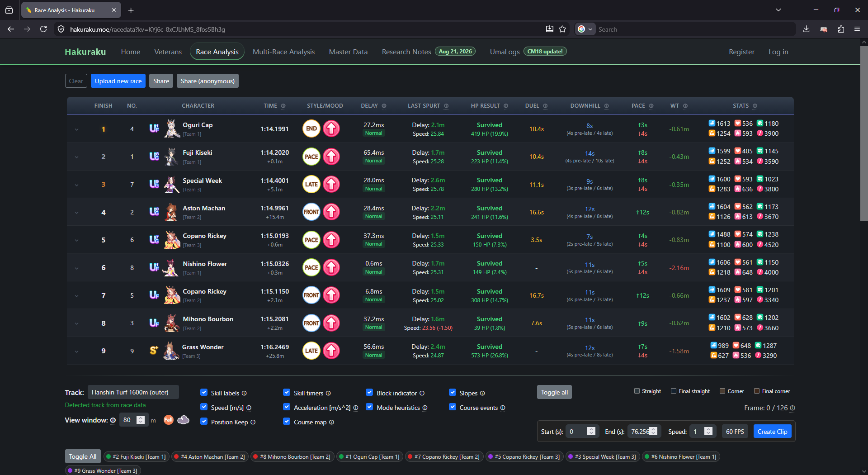
Task: Uncheck the Skill timers checkbox
Action: 287,393
